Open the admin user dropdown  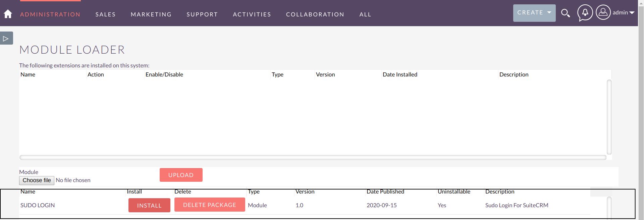click(624, 12)
